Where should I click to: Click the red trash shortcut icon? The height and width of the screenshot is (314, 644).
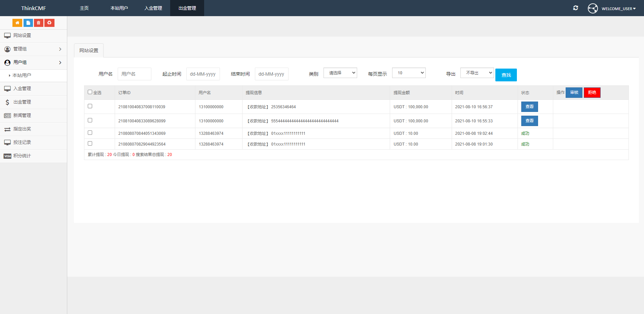point(39,23)
